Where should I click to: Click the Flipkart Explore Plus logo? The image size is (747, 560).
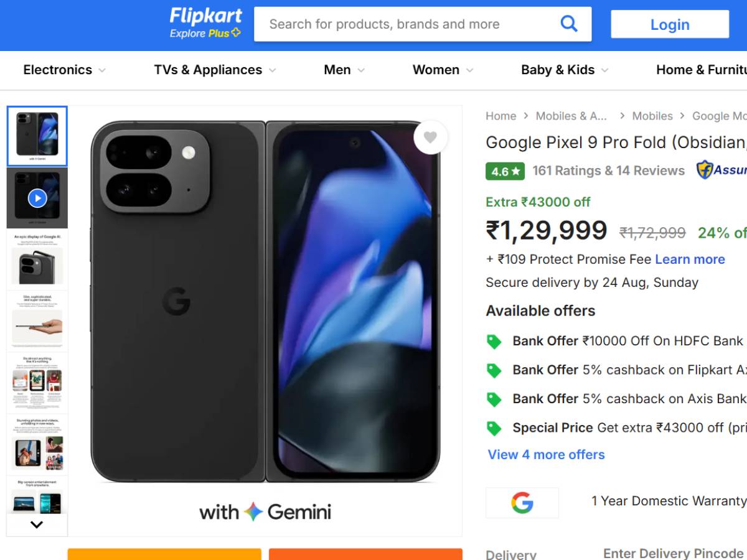[205, 23]
